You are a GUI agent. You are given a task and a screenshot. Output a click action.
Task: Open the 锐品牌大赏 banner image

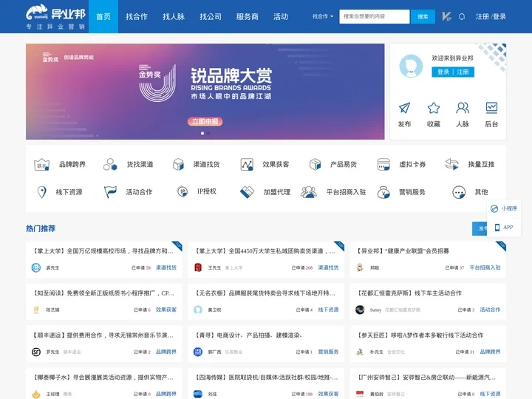pos(205,92)
